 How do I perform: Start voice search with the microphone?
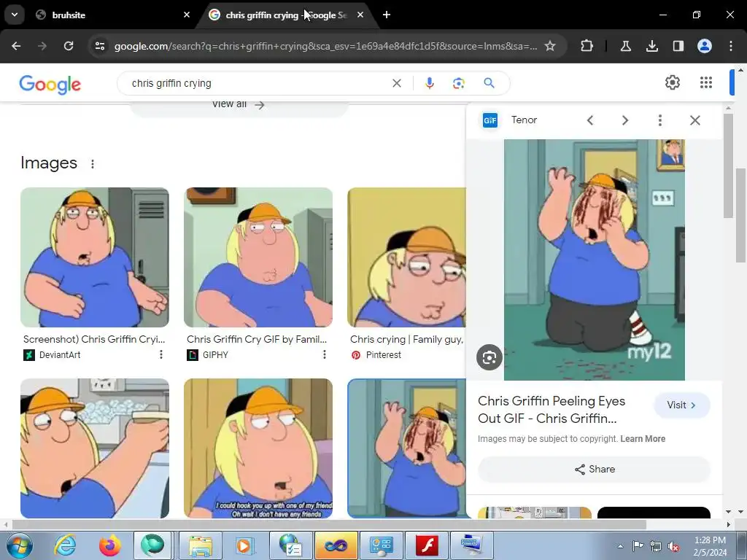point(429,83)
